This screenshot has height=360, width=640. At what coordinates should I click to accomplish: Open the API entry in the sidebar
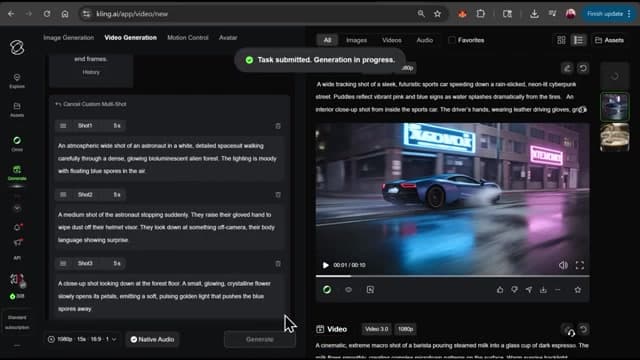click(x=17, y=258)
